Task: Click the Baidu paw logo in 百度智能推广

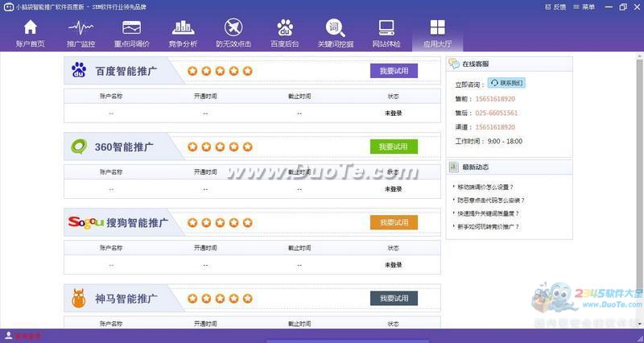Action: click(x=78, y=70)
